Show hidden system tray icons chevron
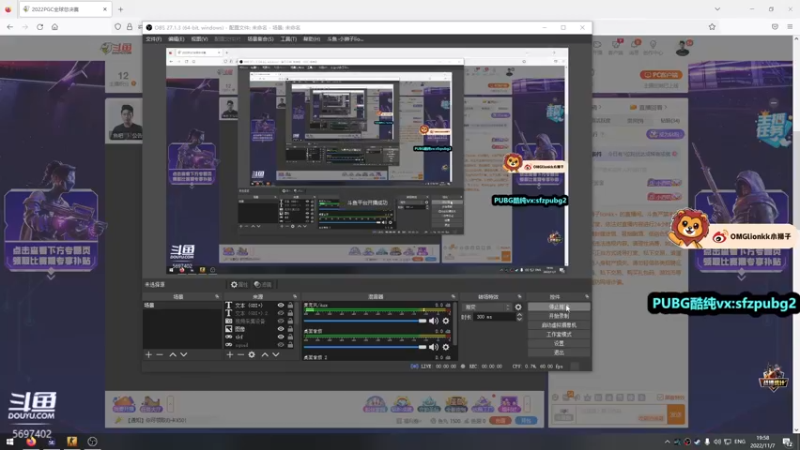800x450 pixels. tap(667, 442)
